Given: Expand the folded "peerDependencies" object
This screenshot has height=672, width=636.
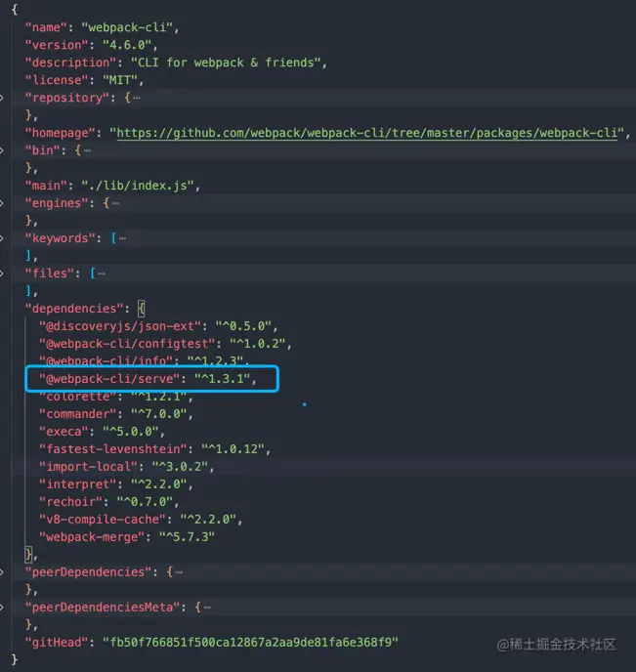Looking at the screenshot, I should (x=2, y=572).
